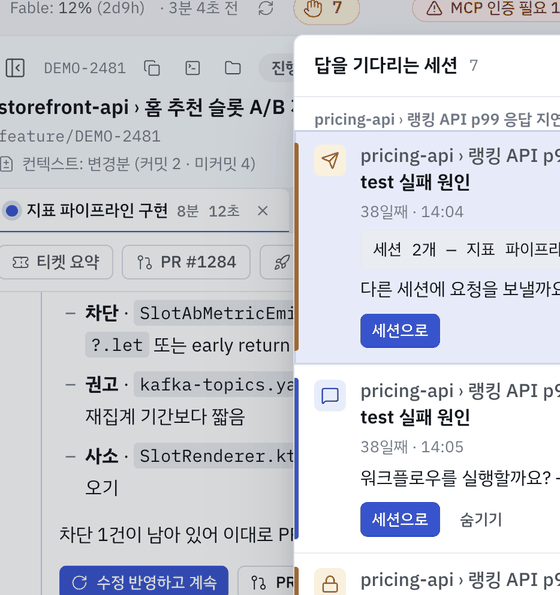This screenshot has height=595, width=560.
Task: Click the 차단 1건이 남아 있어 message
Action: click(176, 535)
